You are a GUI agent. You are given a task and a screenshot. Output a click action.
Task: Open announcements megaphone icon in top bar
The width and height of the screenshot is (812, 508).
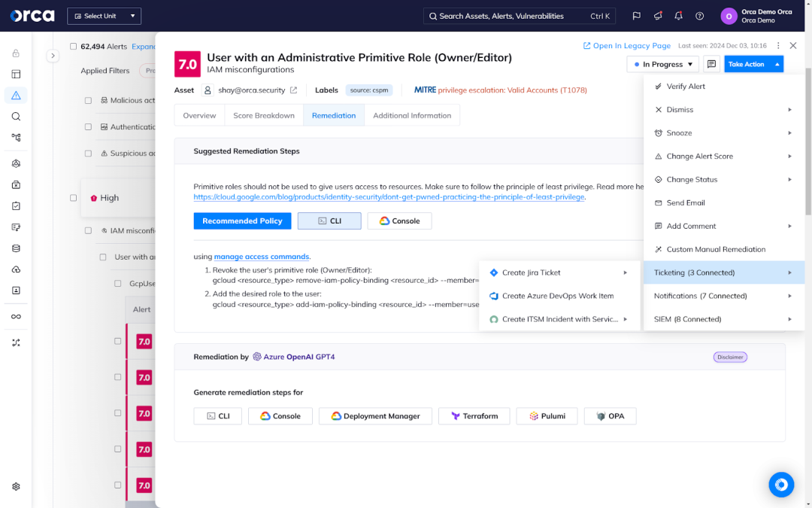pyautogui.click(x=658, y=16)
